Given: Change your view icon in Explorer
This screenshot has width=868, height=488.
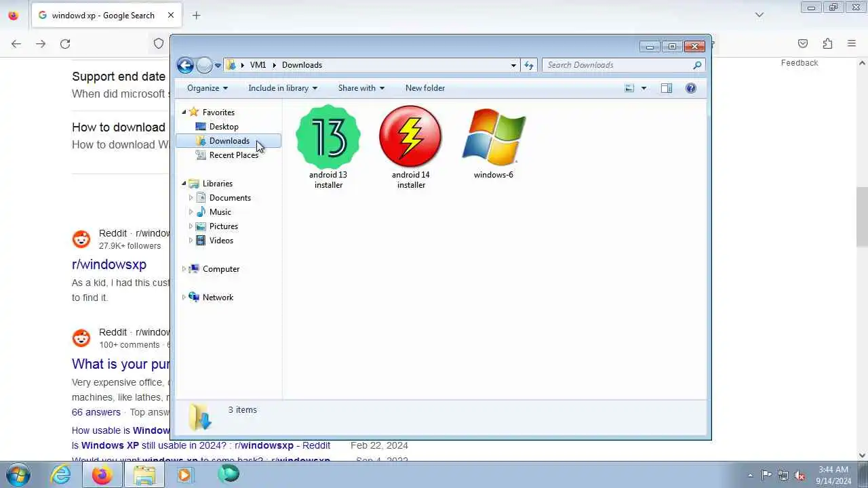Looking at the screenshot, I should pos(629,88).
